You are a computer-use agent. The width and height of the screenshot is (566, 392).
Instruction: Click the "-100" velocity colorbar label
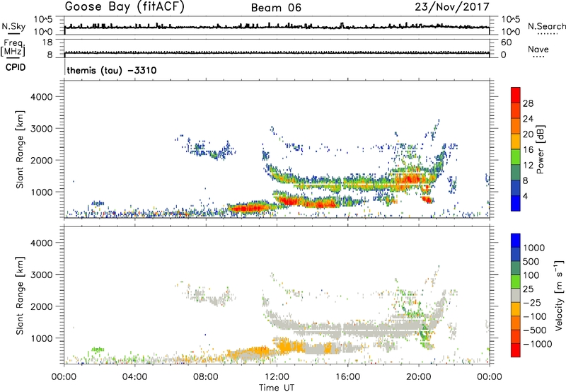click(x=534, y=316)
